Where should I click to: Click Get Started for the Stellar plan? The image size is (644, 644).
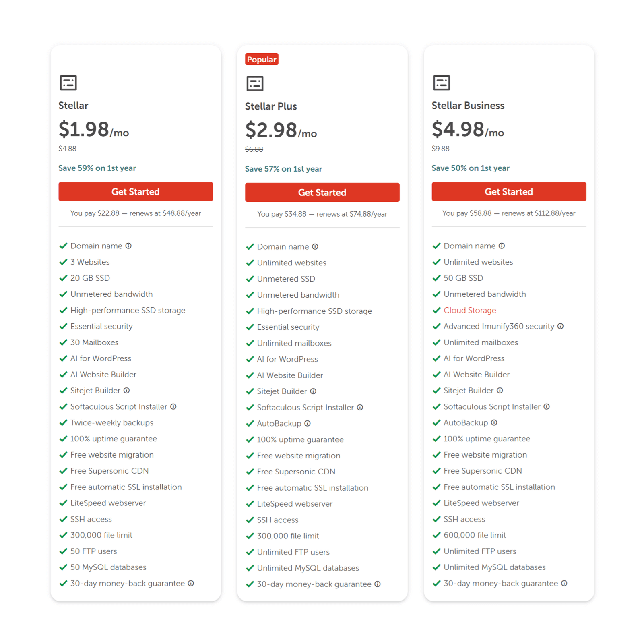(135, 191)
